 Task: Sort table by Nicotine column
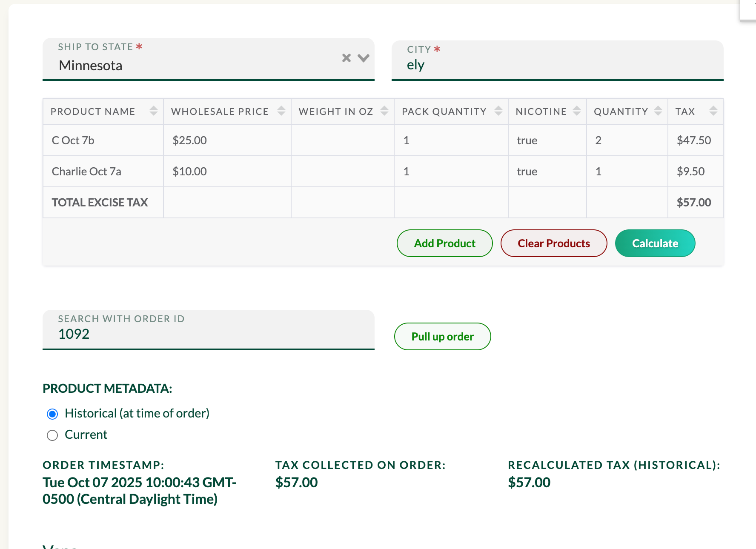(576, 111)
